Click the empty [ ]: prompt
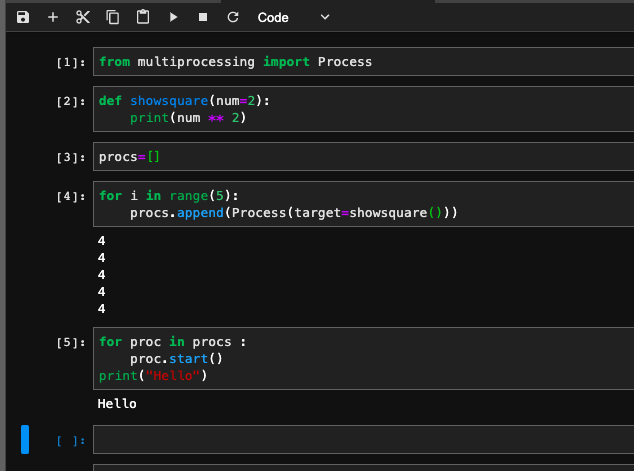 (x=71, y=441)
